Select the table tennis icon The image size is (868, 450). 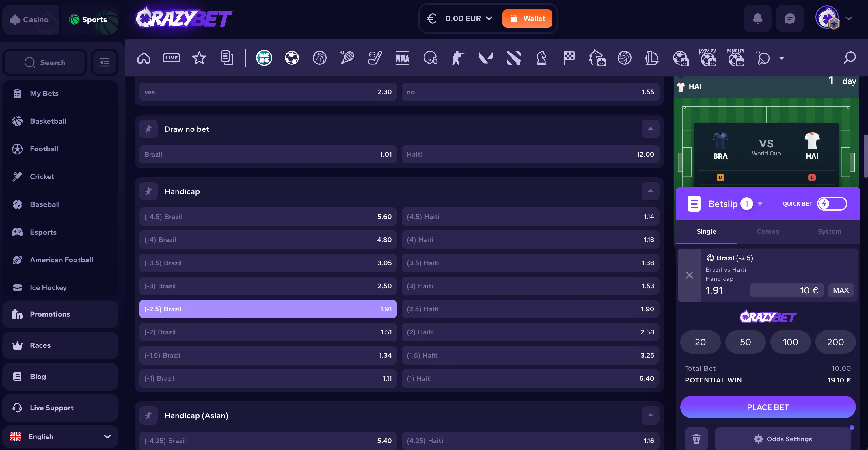(x=763, y=58)
